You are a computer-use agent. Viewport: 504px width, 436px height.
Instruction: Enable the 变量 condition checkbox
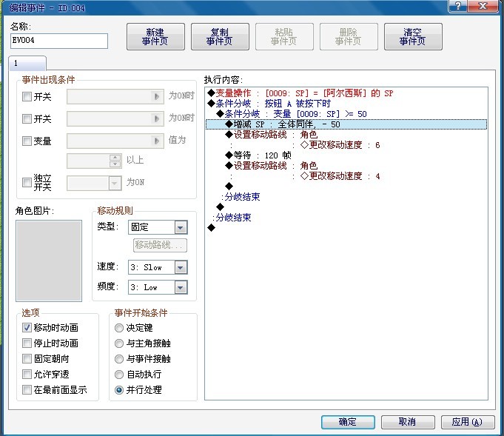27,141
